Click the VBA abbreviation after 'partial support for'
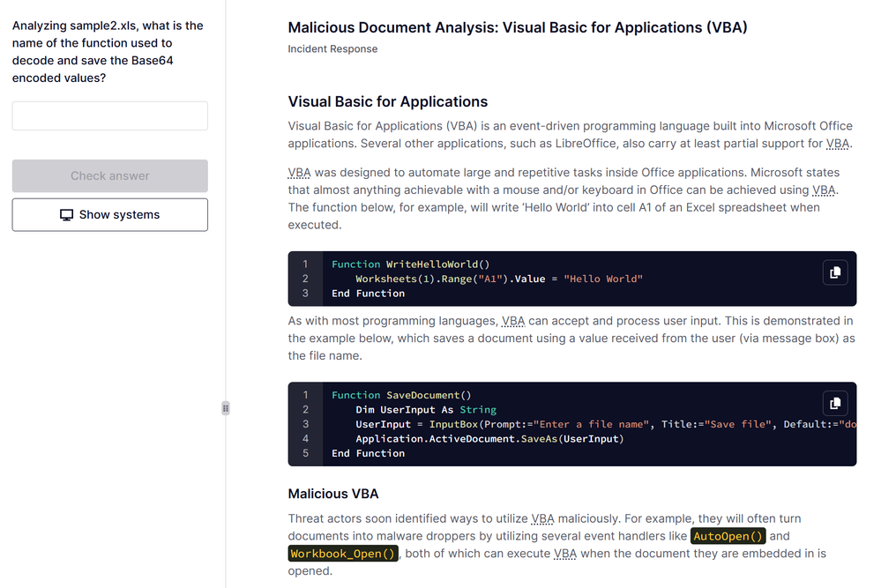The image size is (881, 588). 837,143
